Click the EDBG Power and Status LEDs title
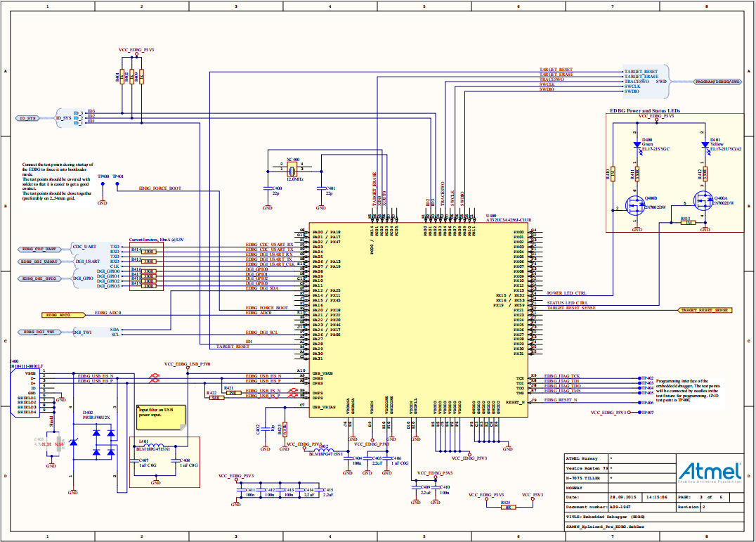The image size is (756, 542). 645,111
